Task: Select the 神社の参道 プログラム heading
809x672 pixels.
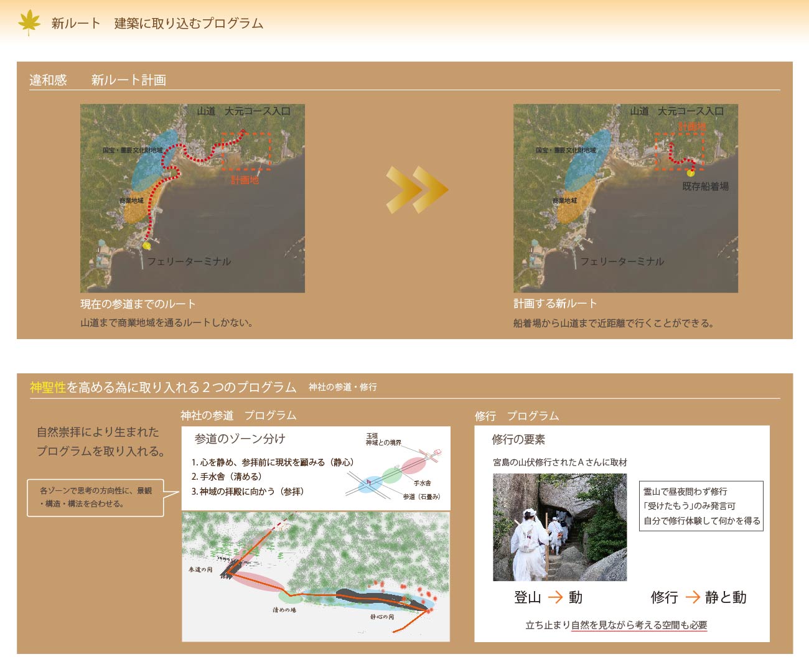Action: tap(238, 415)
